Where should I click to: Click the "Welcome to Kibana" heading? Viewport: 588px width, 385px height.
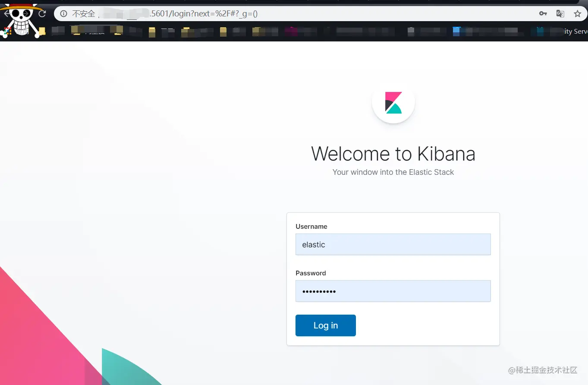pos(393,154)
